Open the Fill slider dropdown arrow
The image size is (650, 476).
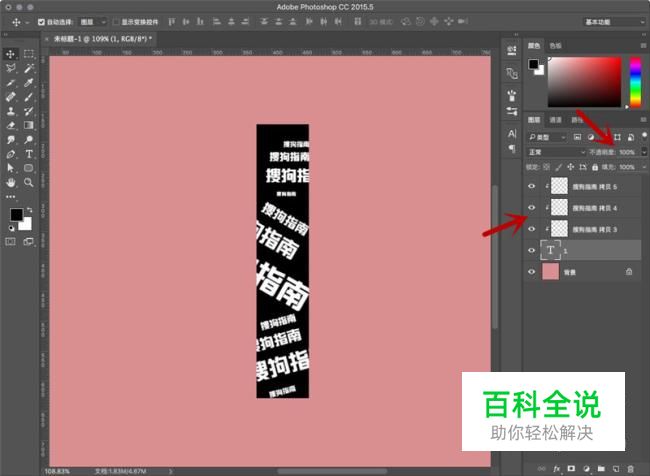point(644,167)
